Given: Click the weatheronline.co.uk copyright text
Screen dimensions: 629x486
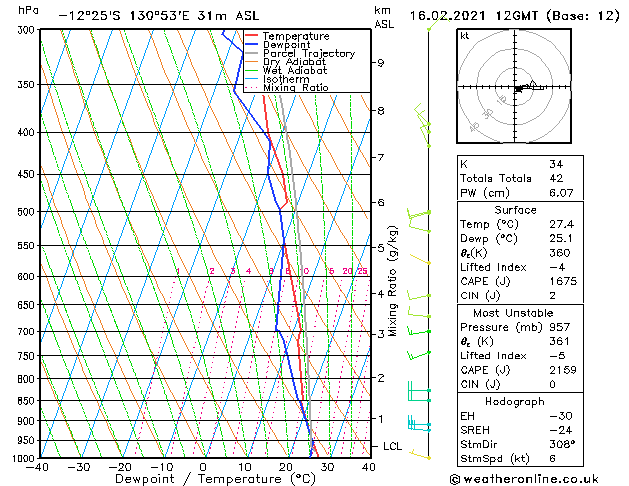Looking at the screenshot, I should (523, 479).
